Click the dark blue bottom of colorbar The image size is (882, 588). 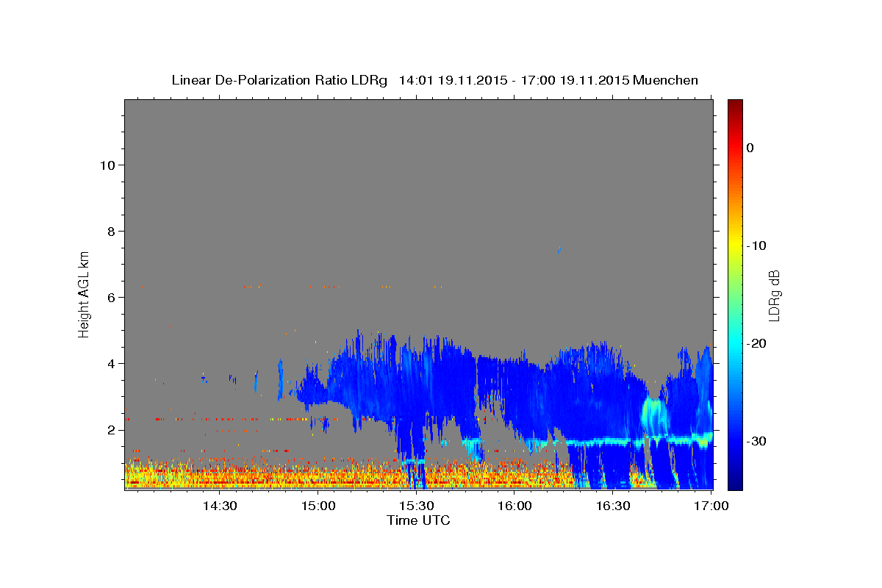click(x=734, y=481)
